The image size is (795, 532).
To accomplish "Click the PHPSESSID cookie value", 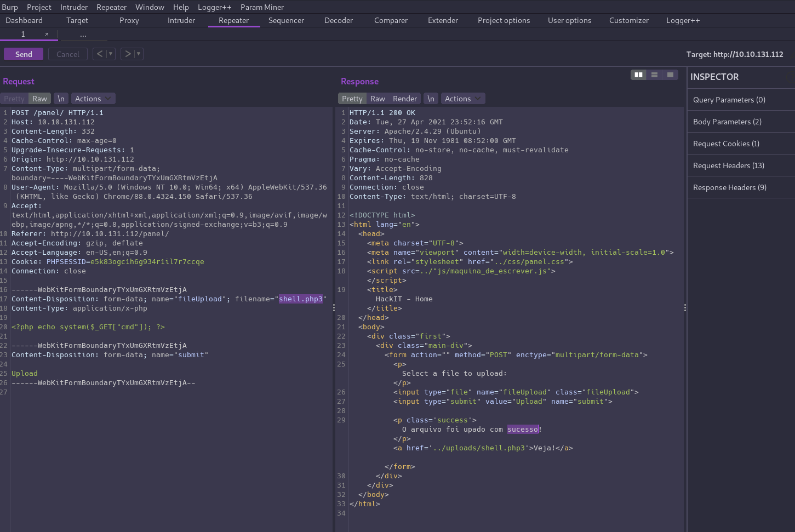I will click(x=147, y=262).
